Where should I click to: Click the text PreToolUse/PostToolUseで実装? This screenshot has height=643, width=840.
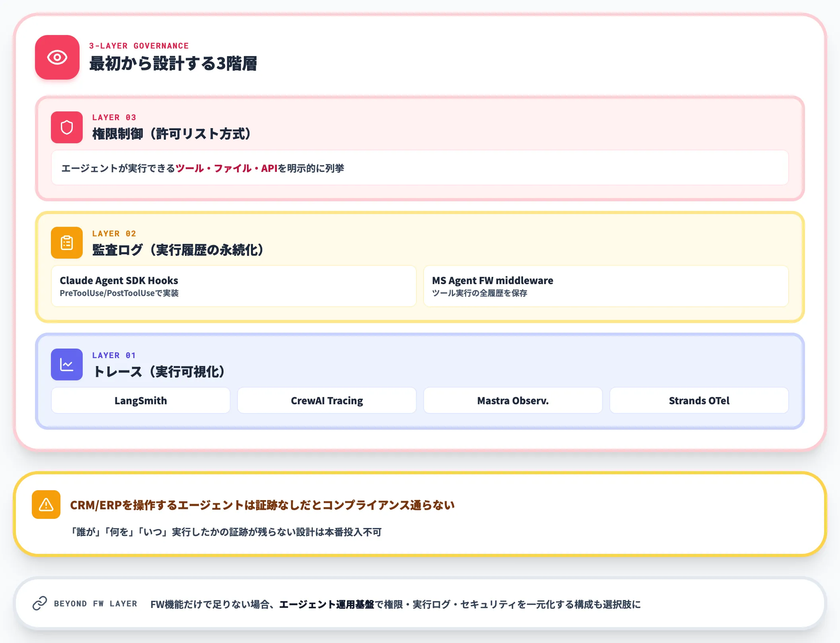pyautogui.click(x=119, y=293)
